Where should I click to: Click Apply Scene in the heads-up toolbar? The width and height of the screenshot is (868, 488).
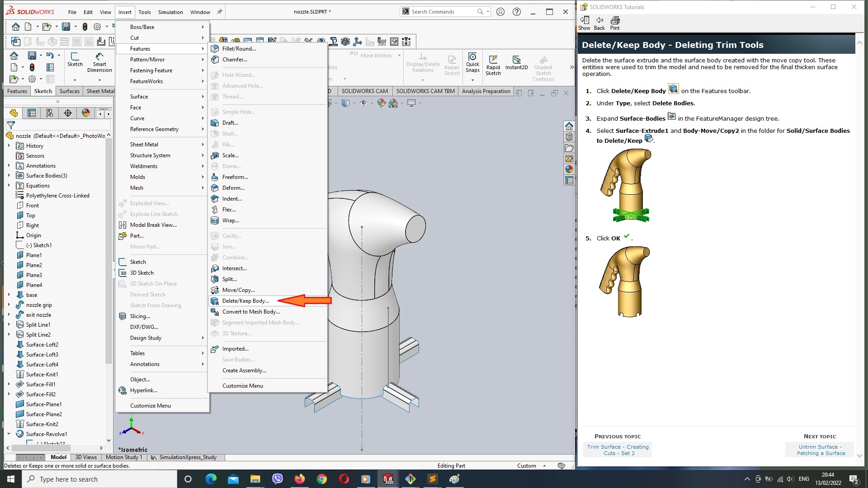[x=393, y=103]
